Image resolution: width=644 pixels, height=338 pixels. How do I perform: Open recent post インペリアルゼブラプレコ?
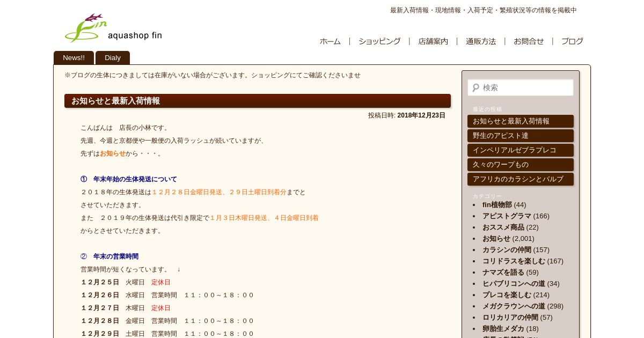click(521, 150)
